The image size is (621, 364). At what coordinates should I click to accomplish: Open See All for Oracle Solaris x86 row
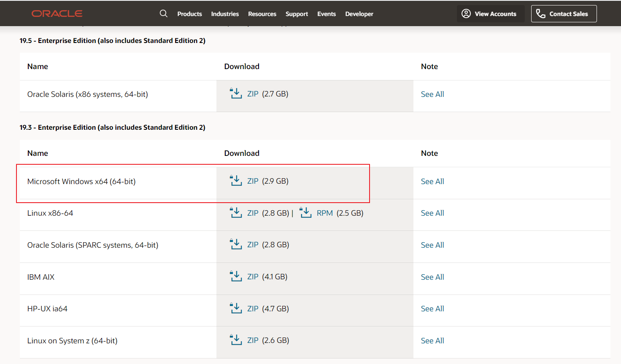pos(432,94)
